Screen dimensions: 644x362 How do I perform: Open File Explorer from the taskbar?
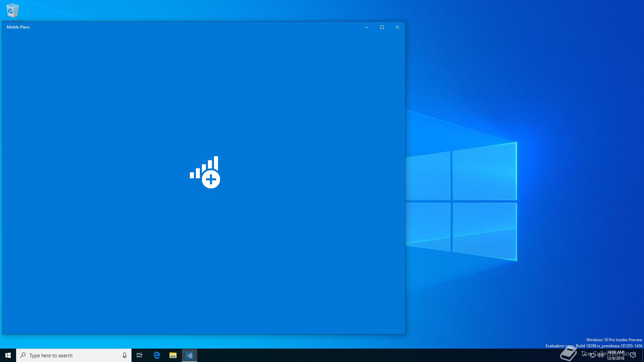coord(173,355)
